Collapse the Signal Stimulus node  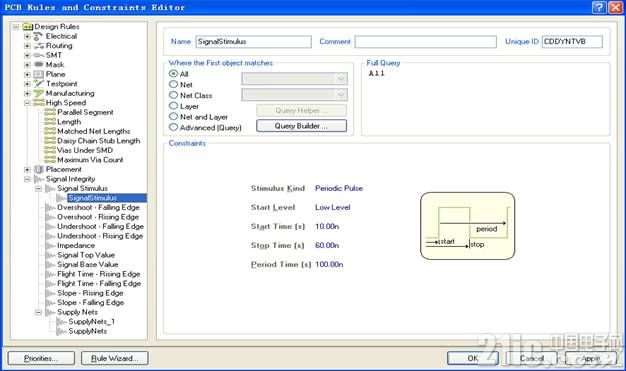39,188
